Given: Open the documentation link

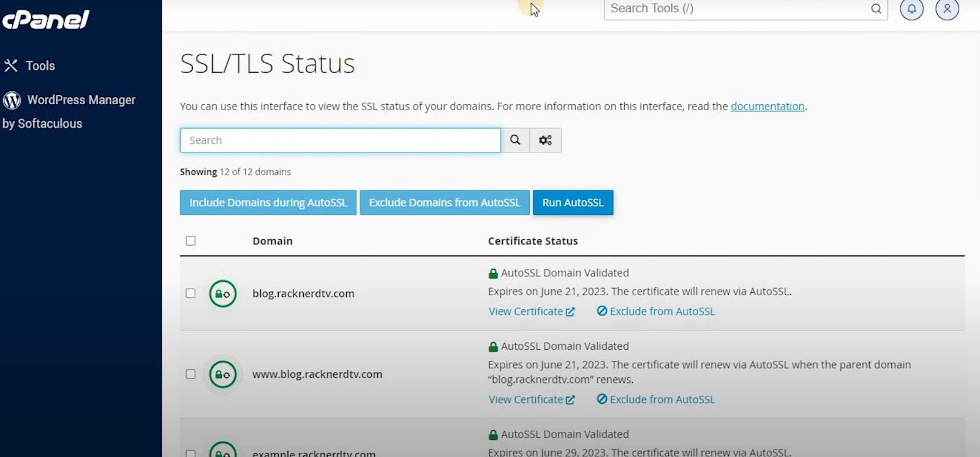Looking at the screenshot, I should [767, 106].
